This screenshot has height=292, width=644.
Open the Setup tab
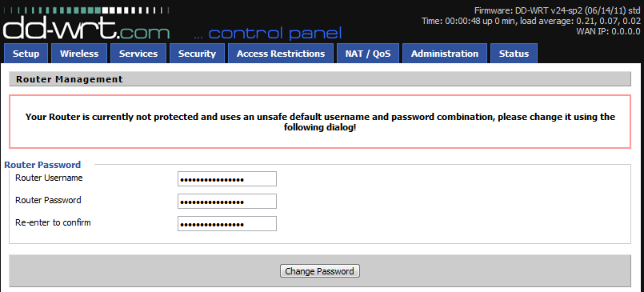26,54
